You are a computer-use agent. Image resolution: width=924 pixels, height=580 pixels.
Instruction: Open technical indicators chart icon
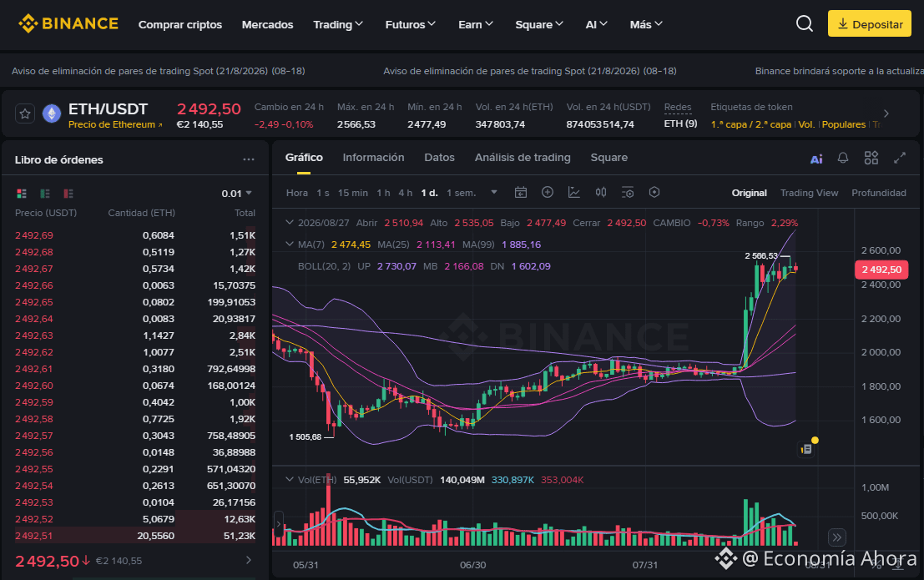coord(574,192)
